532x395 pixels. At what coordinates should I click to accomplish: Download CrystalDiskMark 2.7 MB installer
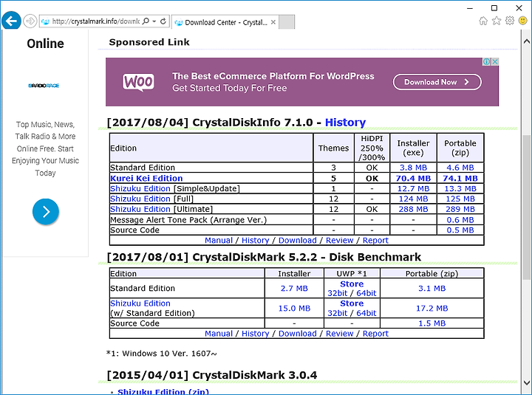coord(294,289)
